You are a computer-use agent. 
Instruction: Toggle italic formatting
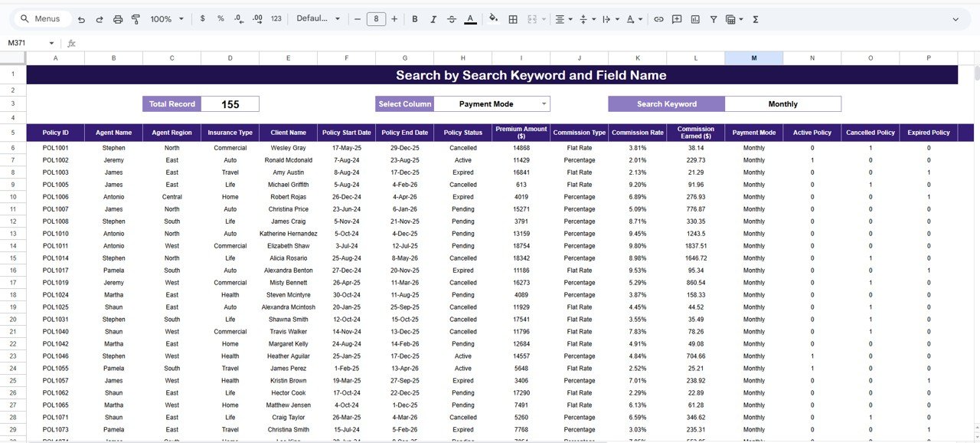pyautogui.click(x=433, y=18)
